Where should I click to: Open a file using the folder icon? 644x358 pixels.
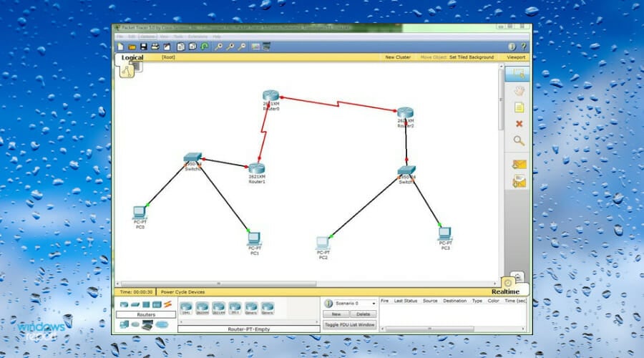(x=132, y=47)
